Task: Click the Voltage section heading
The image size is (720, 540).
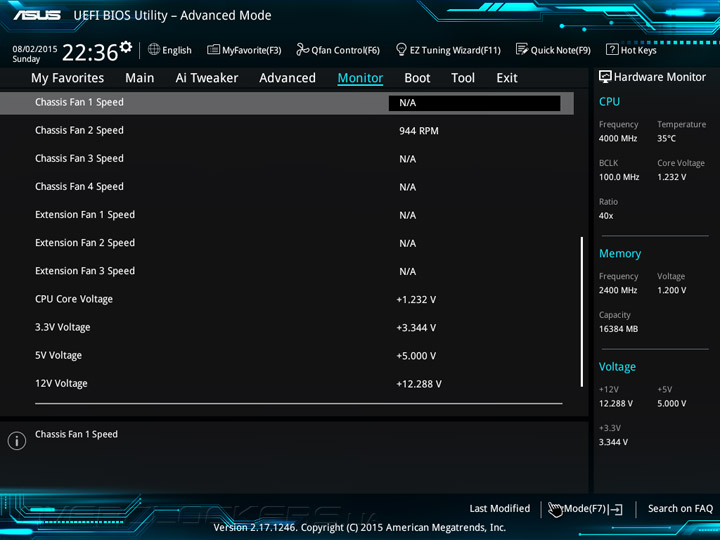Action: click(618, 367)
